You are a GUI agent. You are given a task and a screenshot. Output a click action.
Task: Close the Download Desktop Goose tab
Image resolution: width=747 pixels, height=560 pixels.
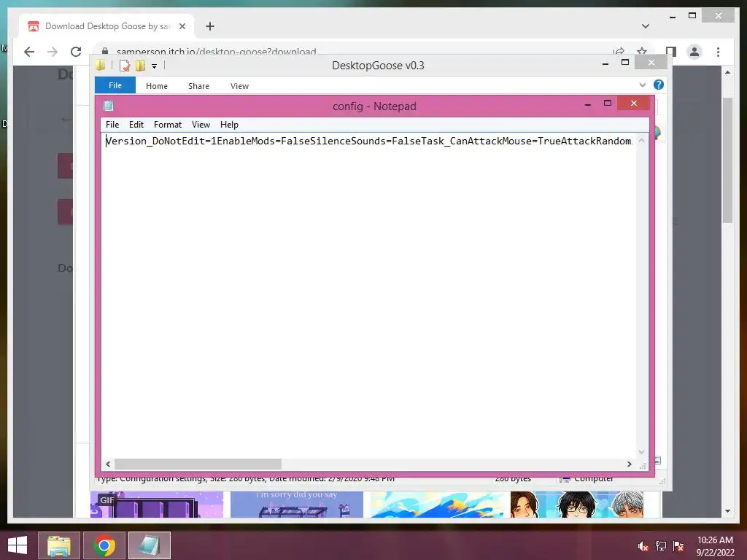click(182, 26)
